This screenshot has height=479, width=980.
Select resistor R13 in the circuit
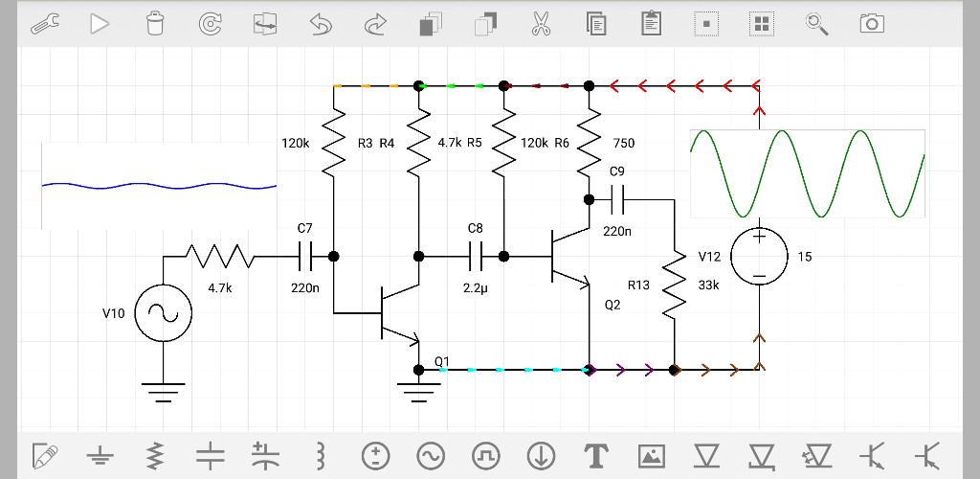[x=675, y=285]
